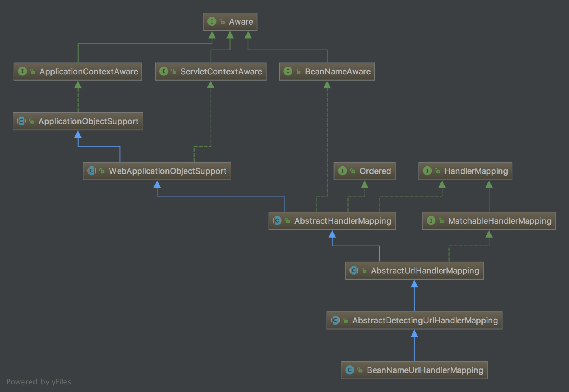This screenshot has width=569, height=392.
Task: Click the abstract class icon on AbstractDetectingUrlHandlerMapping
Action: 335,320
